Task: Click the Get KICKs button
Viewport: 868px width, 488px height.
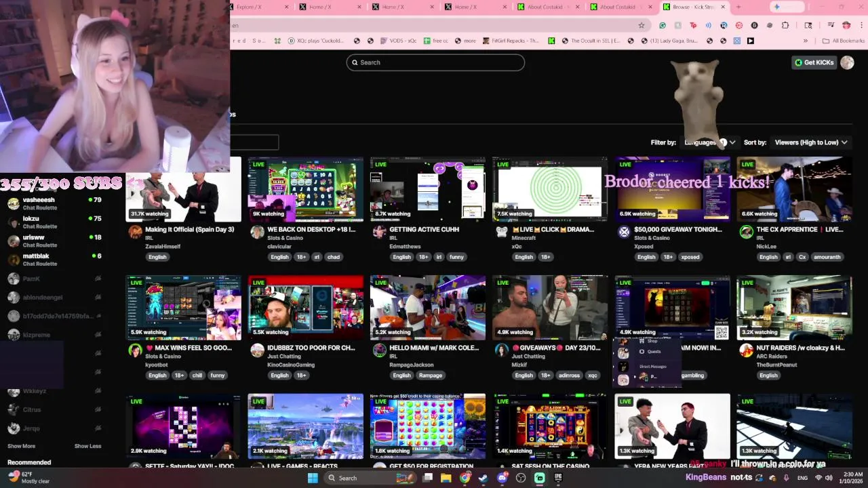Action: (x=814, y=62)
